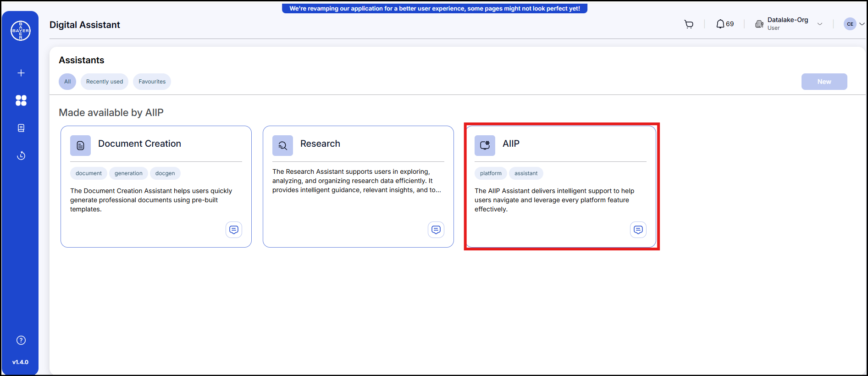Click the 'document' tag

88,173
